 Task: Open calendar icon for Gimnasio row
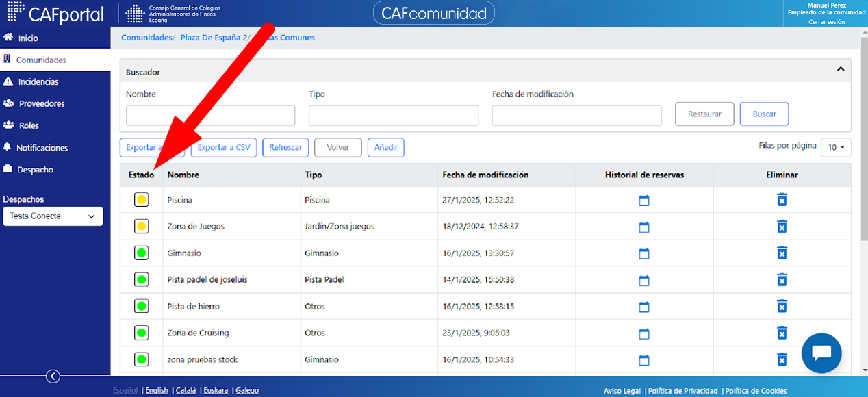pyautogui.click(x=644, y=254)
